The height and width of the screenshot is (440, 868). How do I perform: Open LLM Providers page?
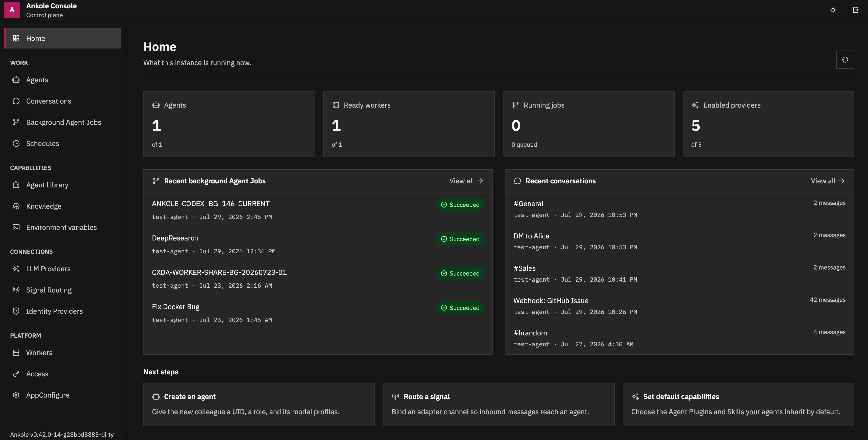coord(62,269)
